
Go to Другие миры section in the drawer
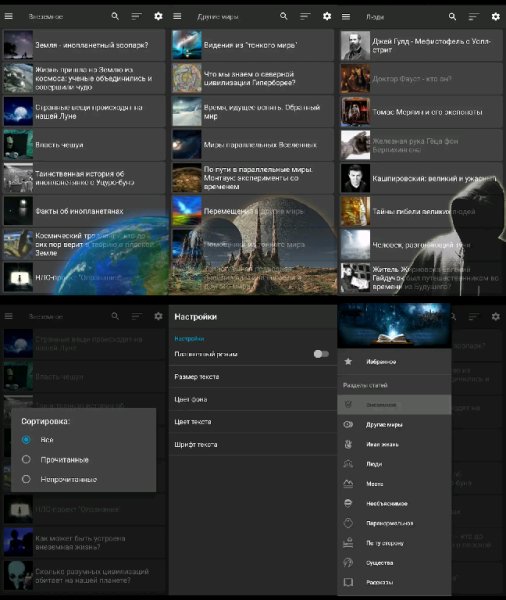coord(394,424)
